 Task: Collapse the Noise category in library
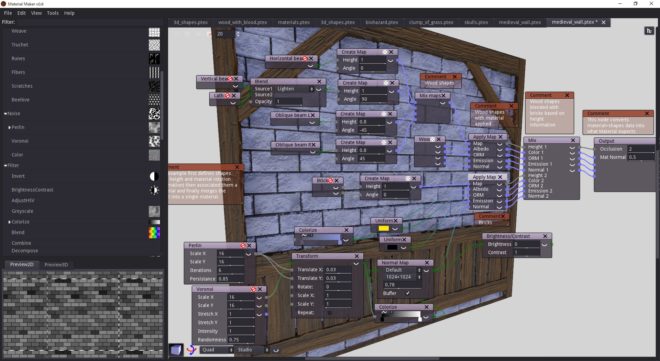pyautogui.click(x=5, y=114)
